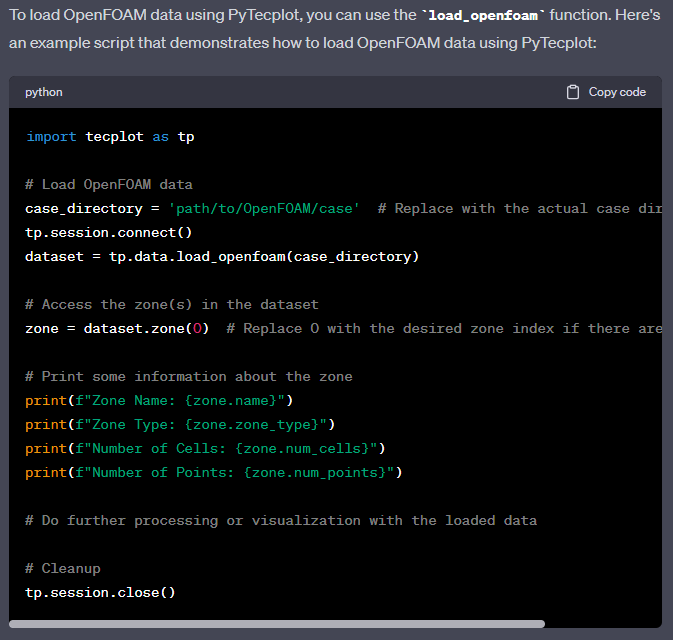Click the clipboard copy icon
This screenshot has height=640, width=673.
point(573,92)
